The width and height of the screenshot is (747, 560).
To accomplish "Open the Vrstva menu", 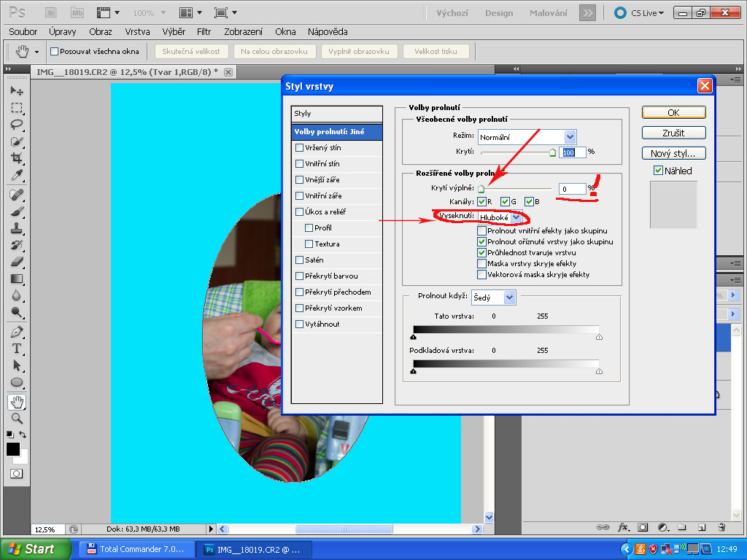I will 137,32.
